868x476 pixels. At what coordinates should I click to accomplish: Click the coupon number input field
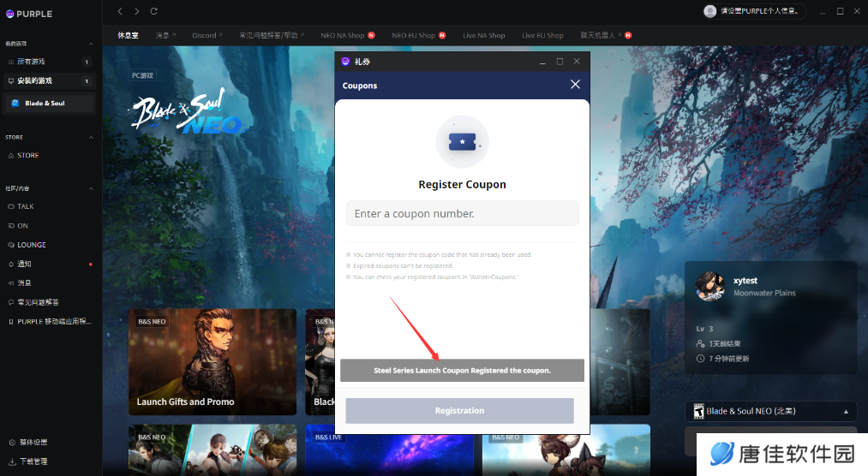click(x=462, y=213)
